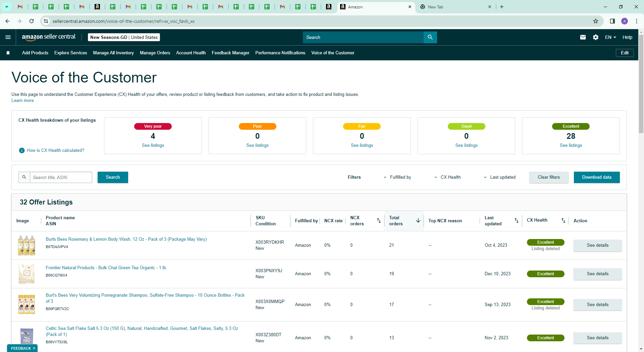See listings under the Poor rating
Viewport: 644px width, 352px height.
pos(257,145)
